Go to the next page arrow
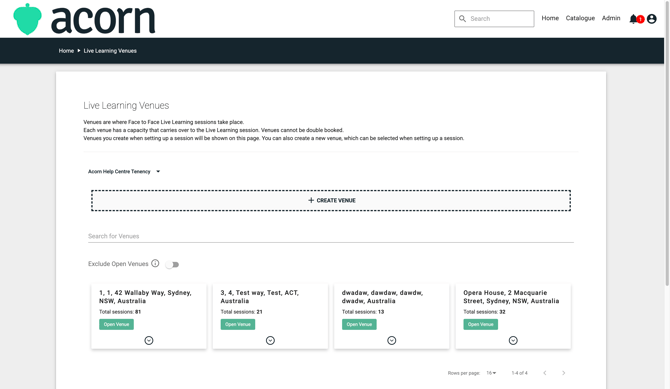This screenshot has height=389, width=670. click(x=564, y=373)
